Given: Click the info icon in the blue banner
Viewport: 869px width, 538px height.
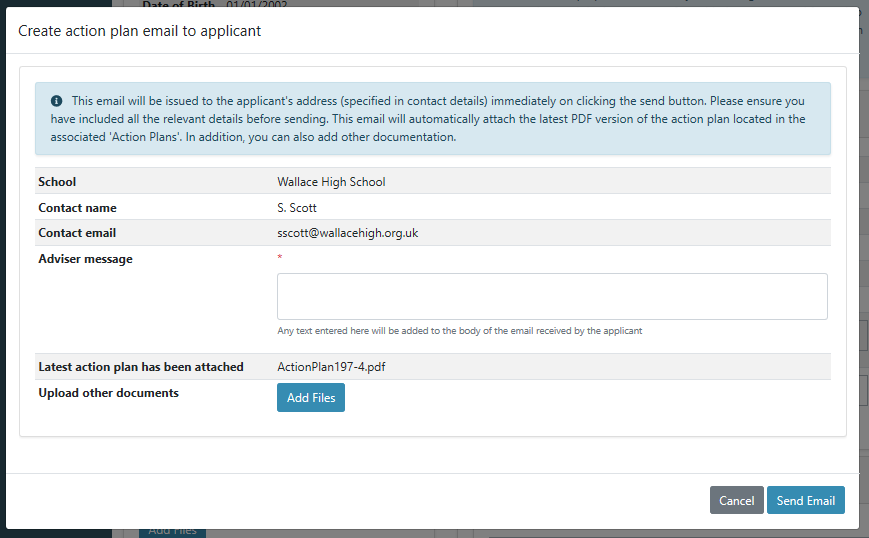Looking at the screenshot, I should tap(57, 101).
